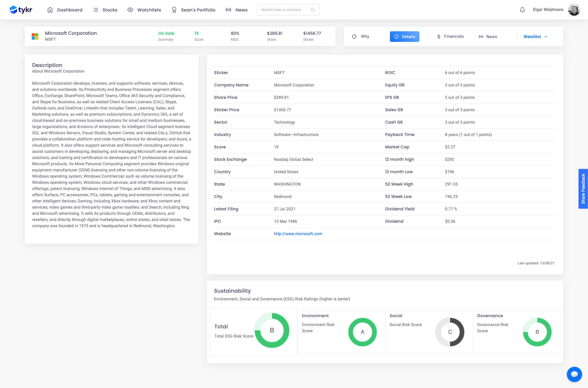Click the tykr logo
588x388 pixels.
[21, 10]
